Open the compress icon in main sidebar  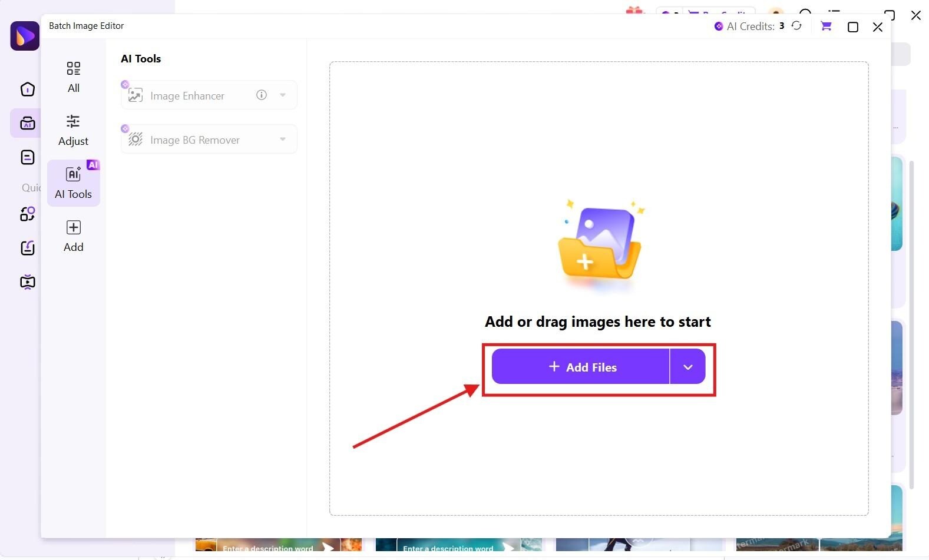[28, 248]
